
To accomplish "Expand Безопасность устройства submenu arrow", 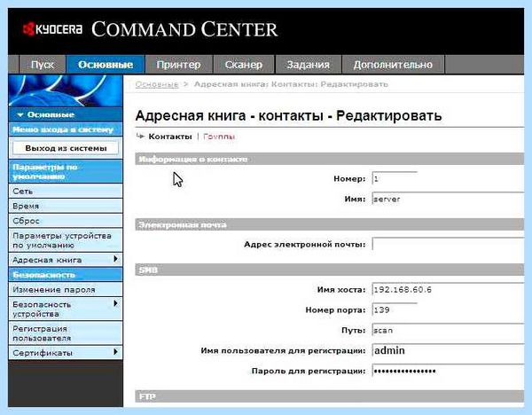I will click(115, 303).
